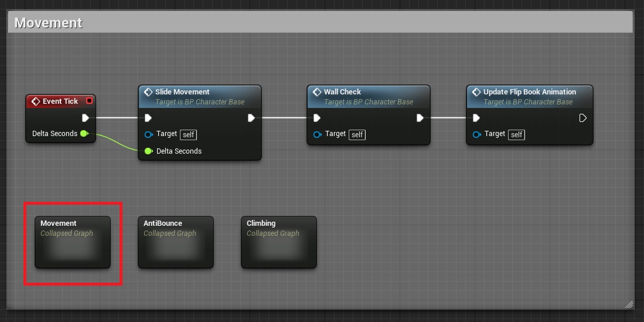644x322 pixels.
Task: Select the AntiBounce collapsed graph node
Action: point(176,242)
